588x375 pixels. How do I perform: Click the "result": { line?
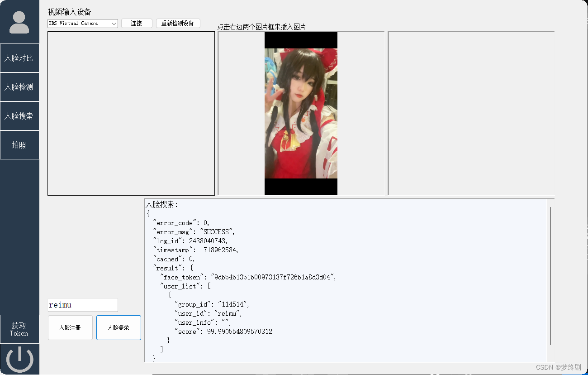click(x=173, y=268)
